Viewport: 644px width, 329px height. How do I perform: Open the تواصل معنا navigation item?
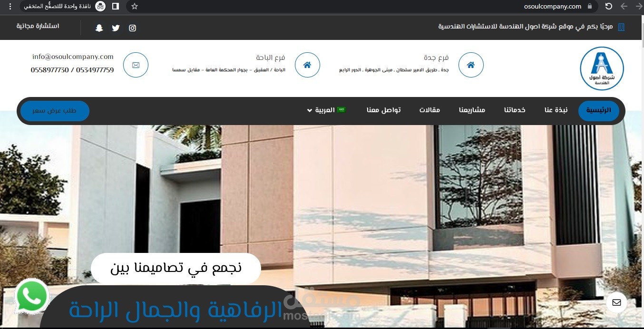tap(384, 110)
